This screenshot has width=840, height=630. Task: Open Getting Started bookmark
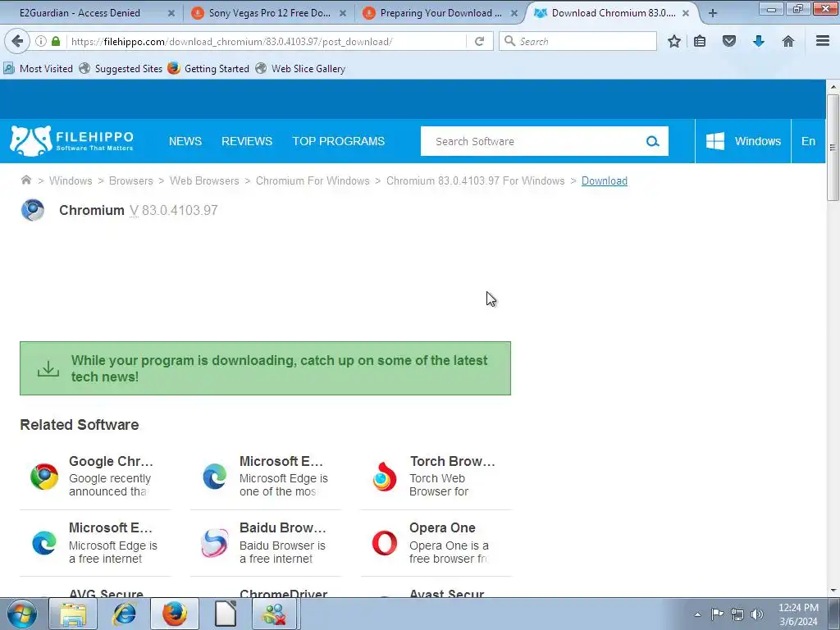pos(208,69)
